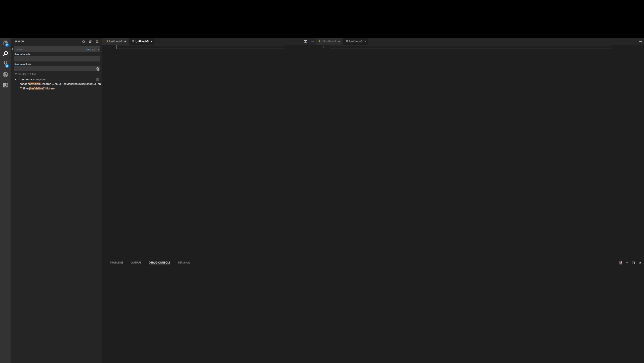Refresh the search results
This screenshot has width=644, height=363.
pos(83,41)
